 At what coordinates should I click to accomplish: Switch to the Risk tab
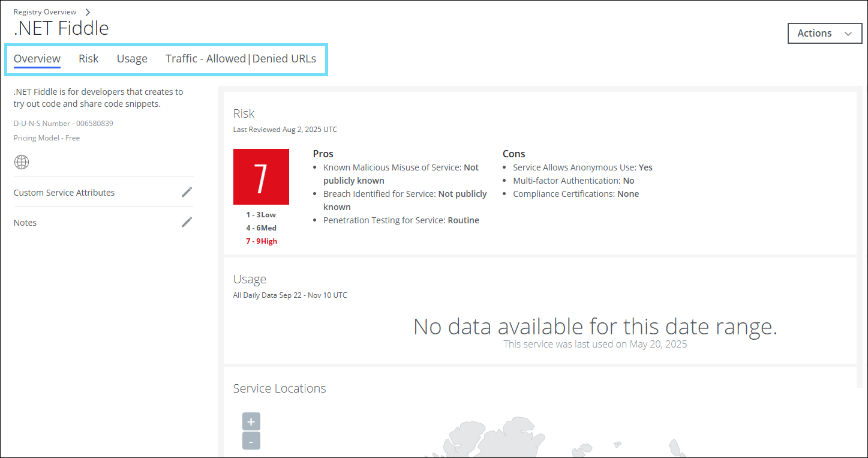click(89, 59)
